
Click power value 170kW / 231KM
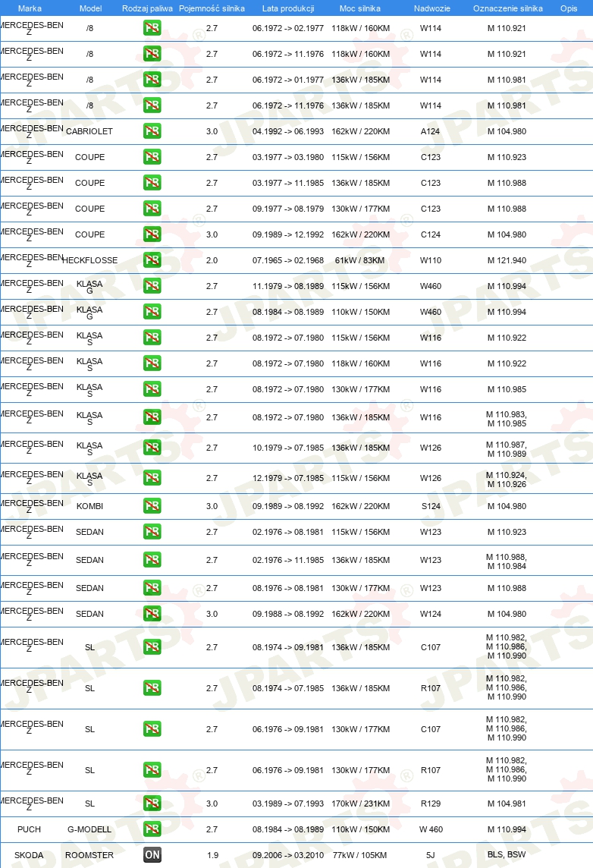[361, 804]
